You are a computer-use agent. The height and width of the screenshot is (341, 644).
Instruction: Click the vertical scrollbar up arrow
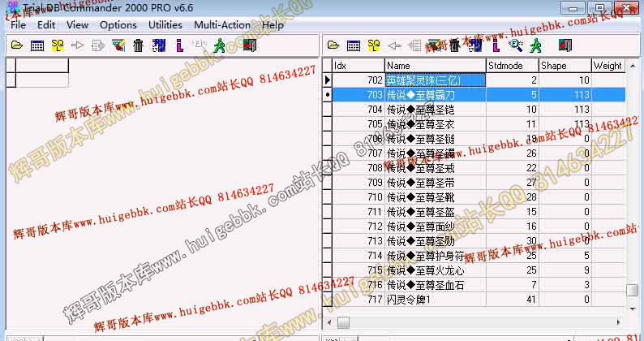coord(633,66)
